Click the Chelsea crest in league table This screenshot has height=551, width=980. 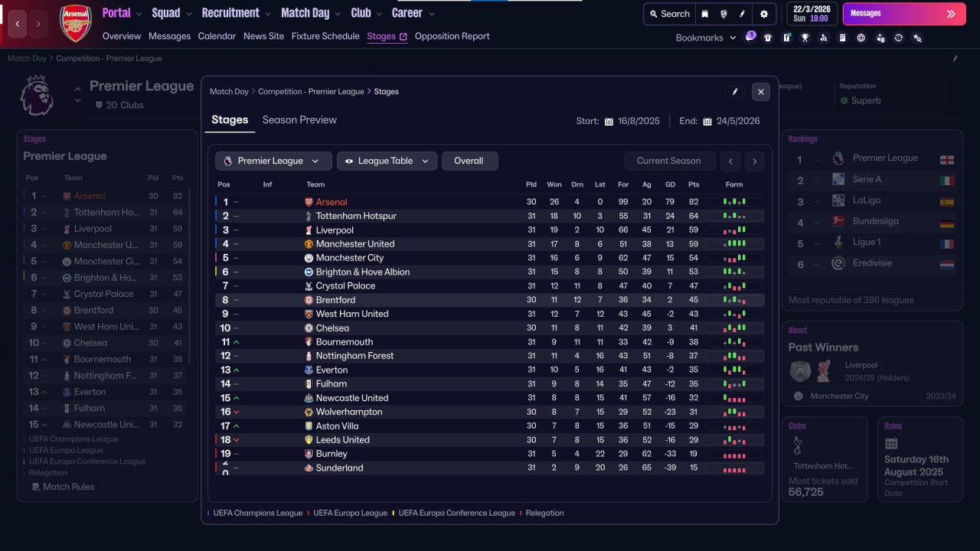309,328
